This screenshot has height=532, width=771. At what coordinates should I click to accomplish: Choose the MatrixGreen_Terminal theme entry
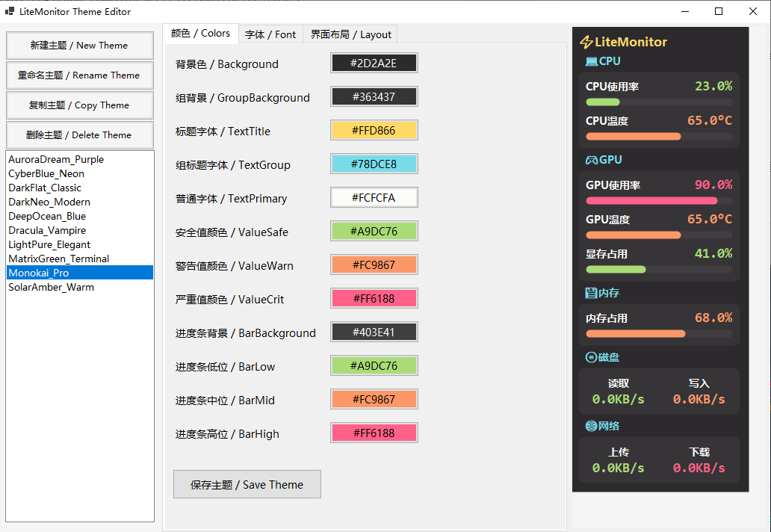click(x=58, y=259)
